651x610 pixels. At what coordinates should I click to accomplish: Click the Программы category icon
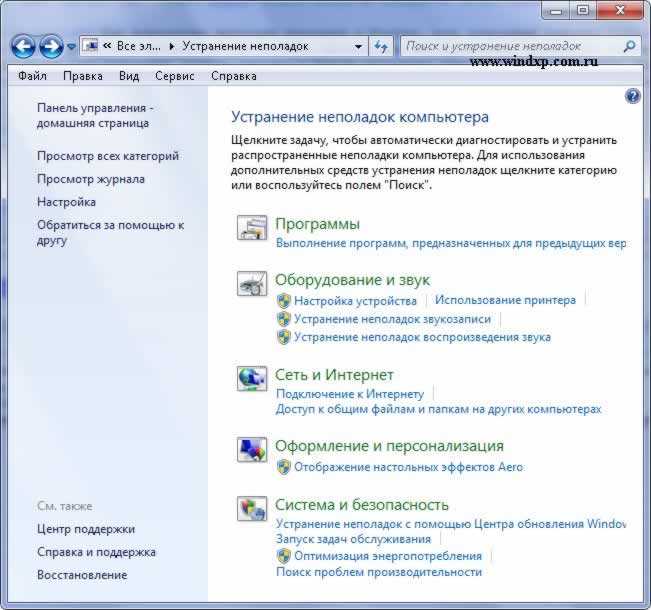point(252,228)
